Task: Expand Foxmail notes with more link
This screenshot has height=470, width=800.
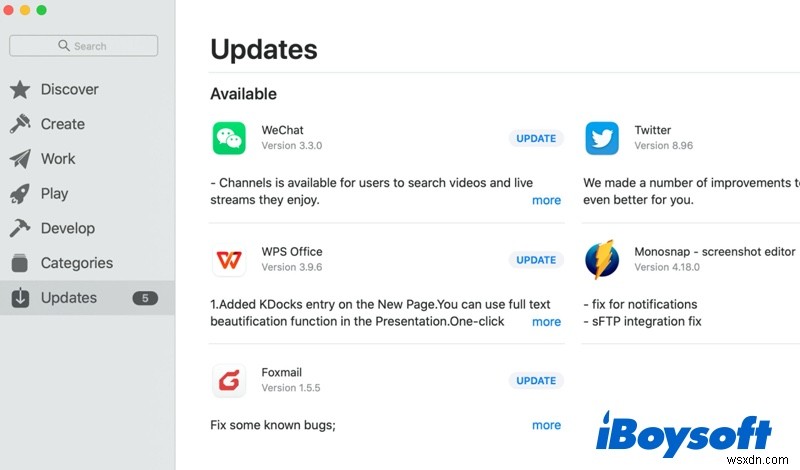Action: pos(546,425)
